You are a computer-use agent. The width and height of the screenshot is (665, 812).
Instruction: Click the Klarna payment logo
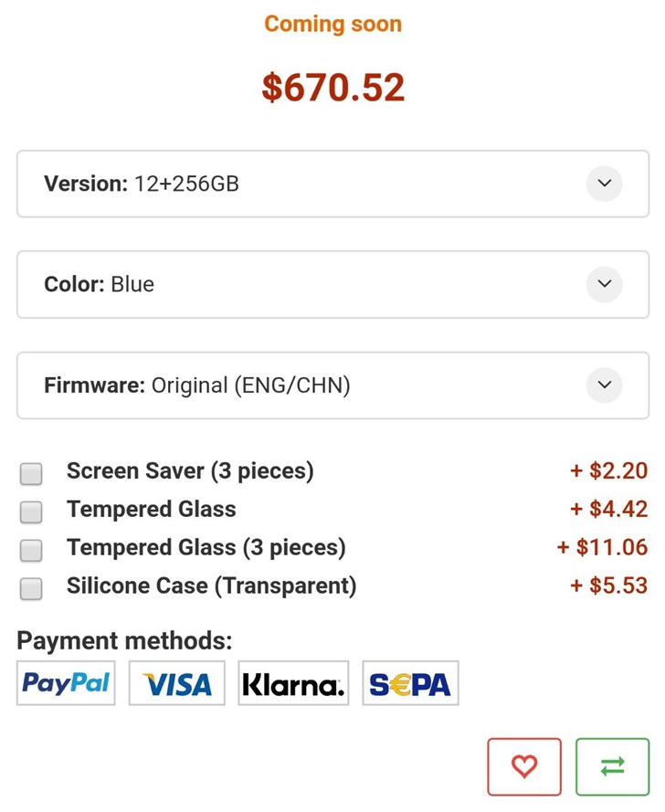(x=293, y=683)
